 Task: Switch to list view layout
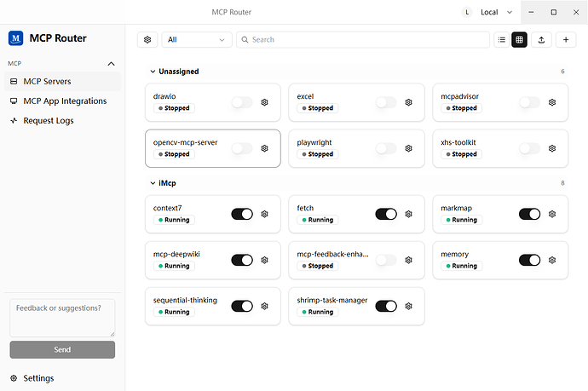click(x=502, y=40)
